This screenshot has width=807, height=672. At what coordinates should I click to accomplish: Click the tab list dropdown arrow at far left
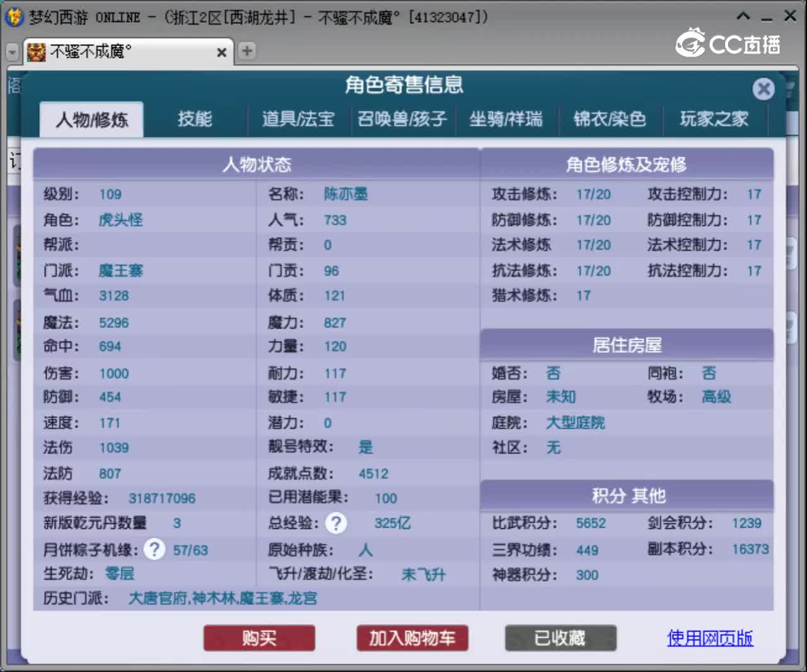12,52
